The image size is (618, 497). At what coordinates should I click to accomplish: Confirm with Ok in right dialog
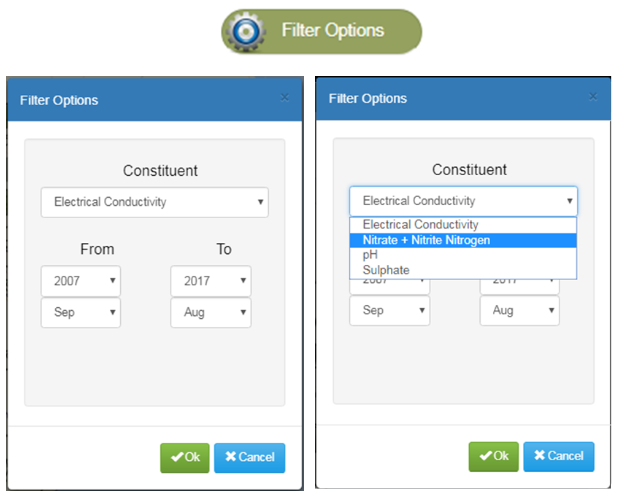click(493, 456)
